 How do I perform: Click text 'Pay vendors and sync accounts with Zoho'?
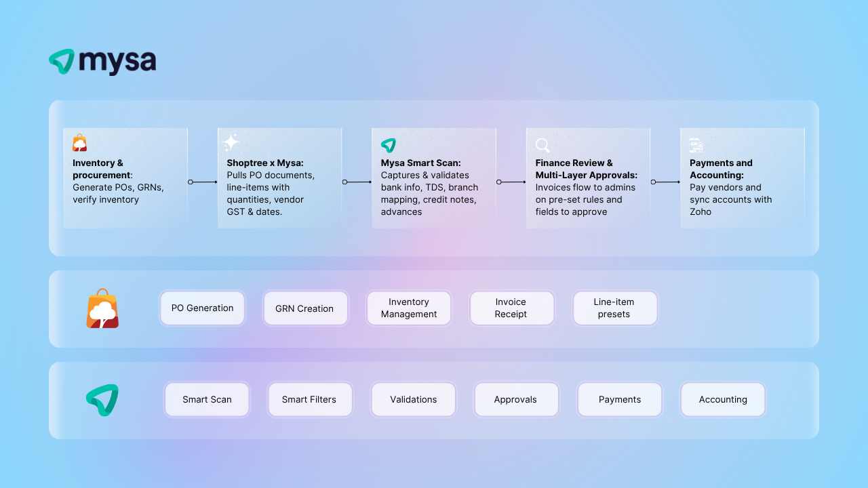(731, 199)
